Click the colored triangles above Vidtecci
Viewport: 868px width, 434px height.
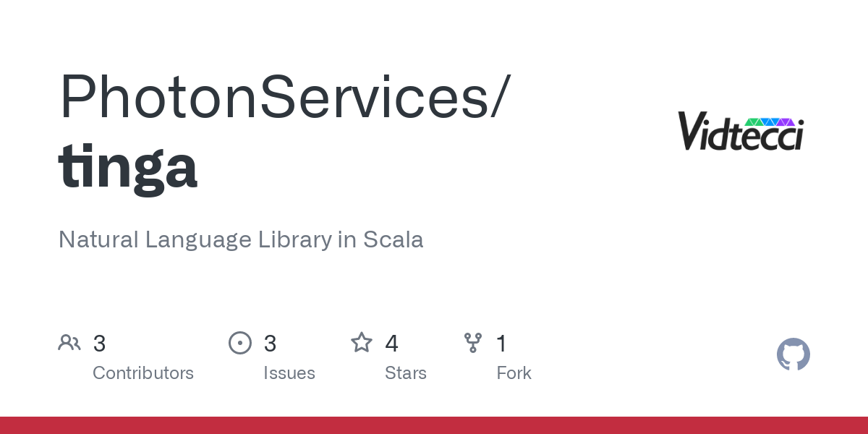[x=770, y=122]
